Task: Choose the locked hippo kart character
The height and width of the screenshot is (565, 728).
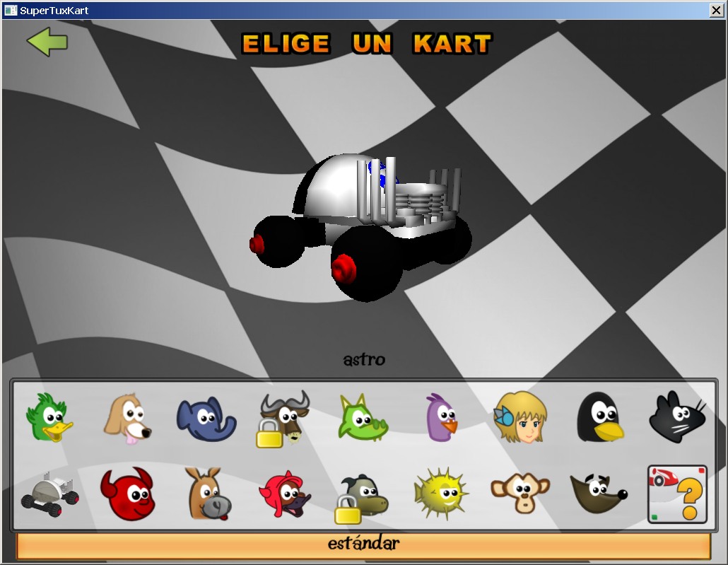Action: (361, 499)
